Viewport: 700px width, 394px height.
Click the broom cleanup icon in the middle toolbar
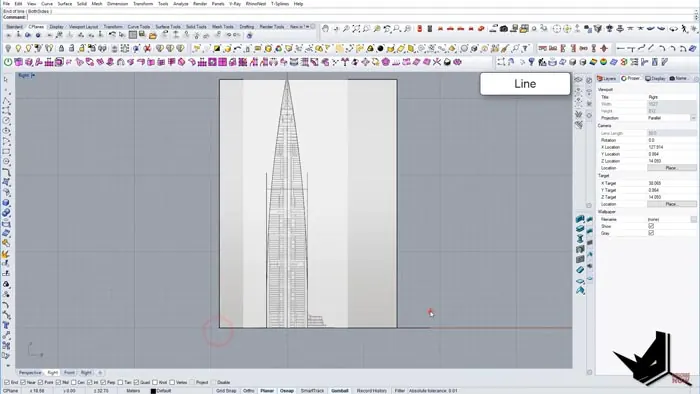[505, 48]
